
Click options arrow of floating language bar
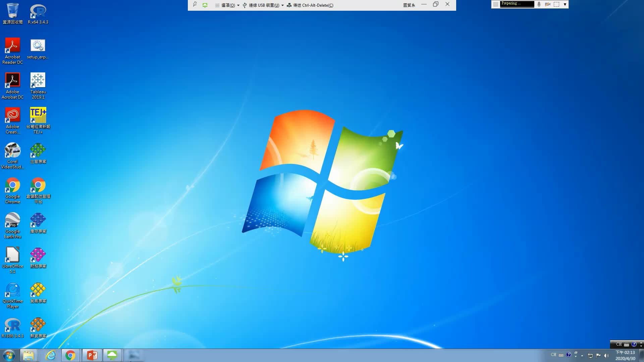(641, 346)
